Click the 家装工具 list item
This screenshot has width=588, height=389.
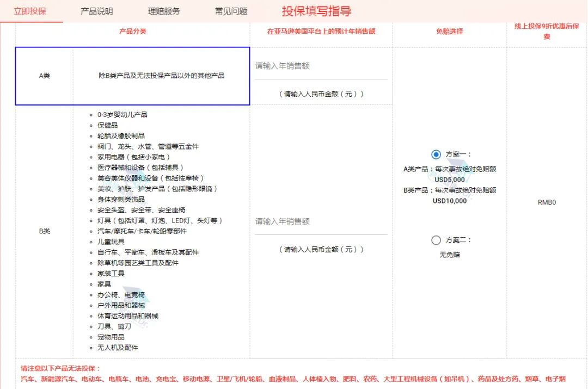click(x=111, y=274)
